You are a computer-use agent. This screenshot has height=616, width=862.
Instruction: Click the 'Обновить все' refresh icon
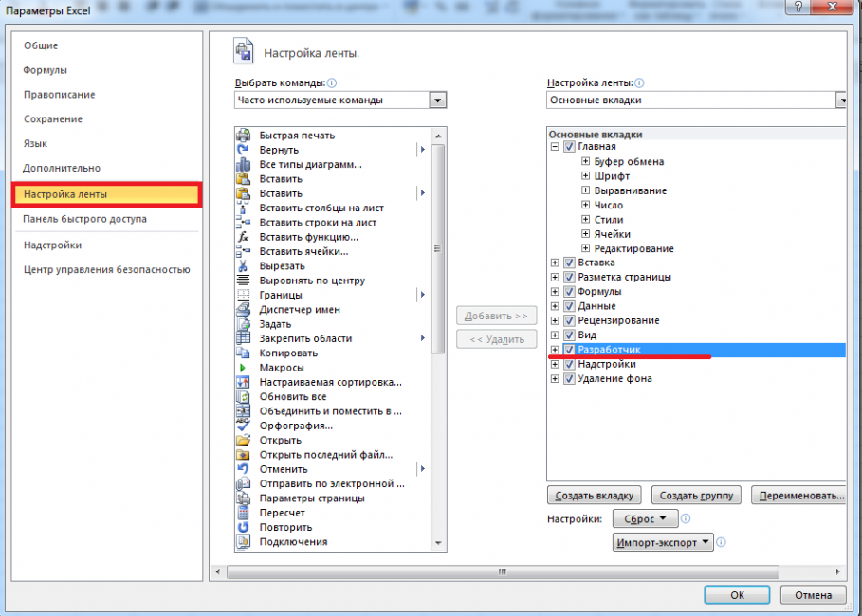(x=243, y=396)
